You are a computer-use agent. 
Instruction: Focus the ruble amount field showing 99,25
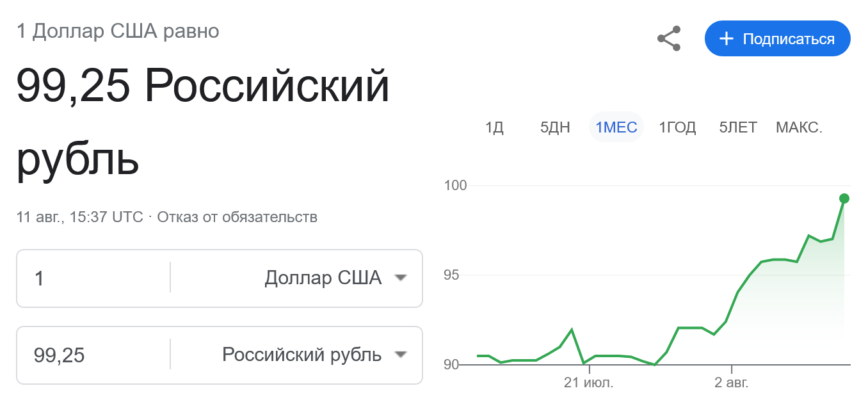tap(93, 355)
